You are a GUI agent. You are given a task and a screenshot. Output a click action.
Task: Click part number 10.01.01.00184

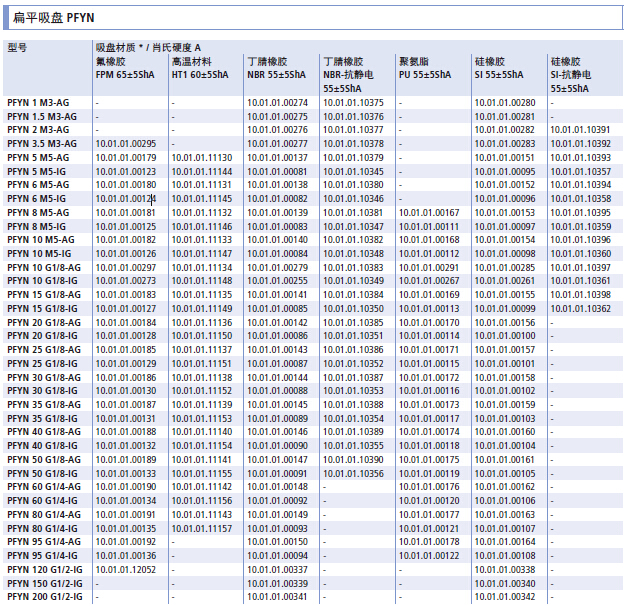(x=126, y=322)
